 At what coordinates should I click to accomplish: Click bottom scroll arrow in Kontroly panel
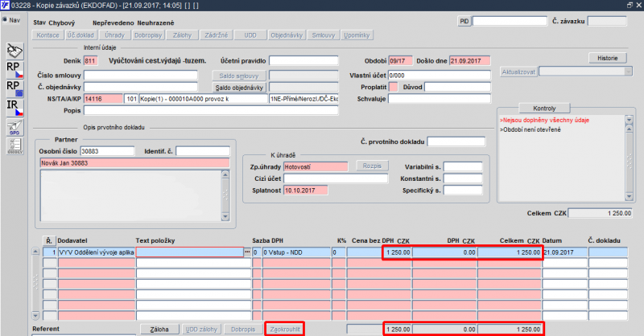629,196
